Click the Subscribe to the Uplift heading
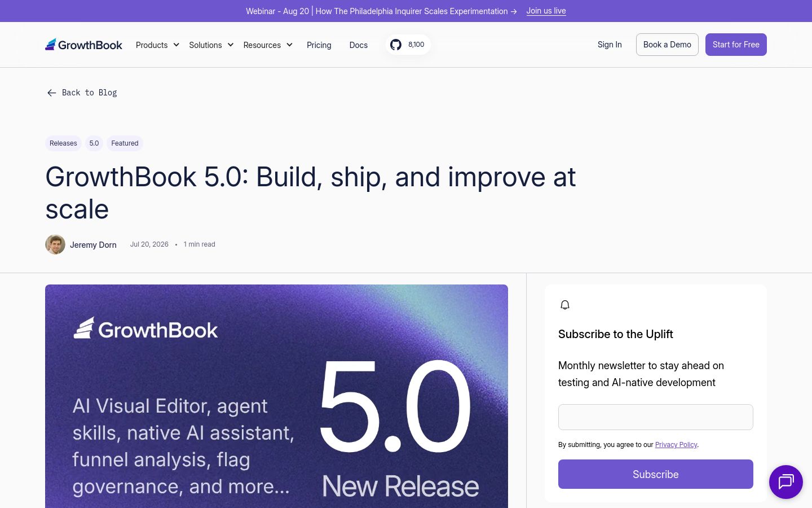Image resolution: width=812 pixels, height=508 pixels. coord(616,334)
